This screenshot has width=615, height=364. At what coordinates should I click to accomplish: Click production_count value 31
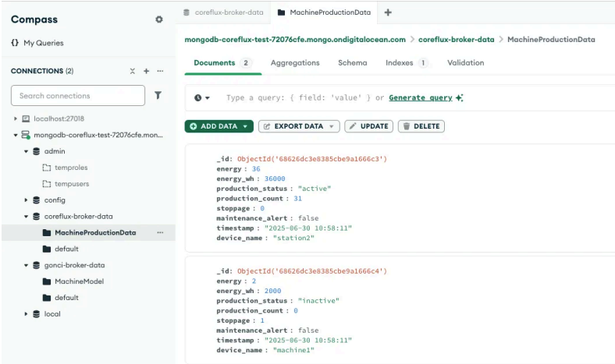tap(297, 198)
